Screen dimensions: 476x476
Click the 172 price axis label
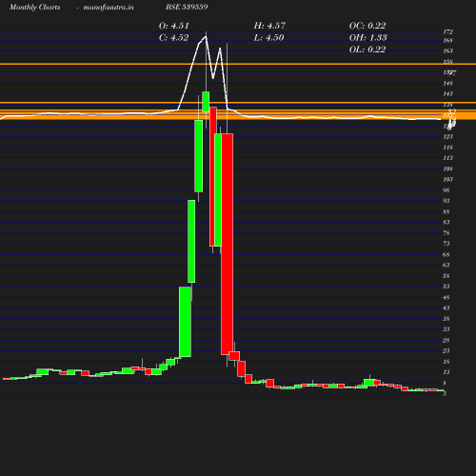[x=448, y=31]
